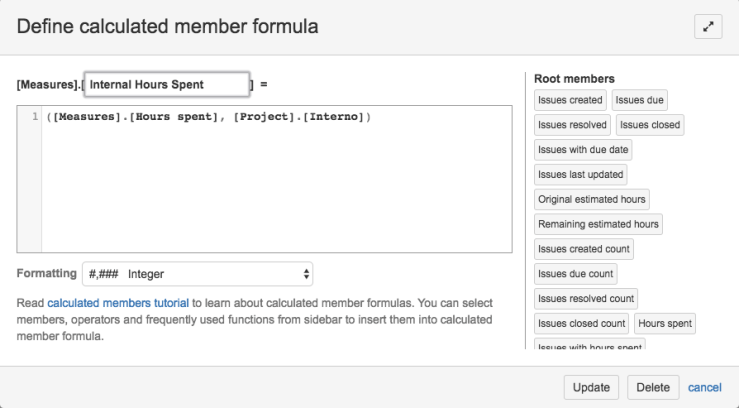Viewport: 739px width, 408px height.
Task: Select the Issues due count member
Action: 575,273
